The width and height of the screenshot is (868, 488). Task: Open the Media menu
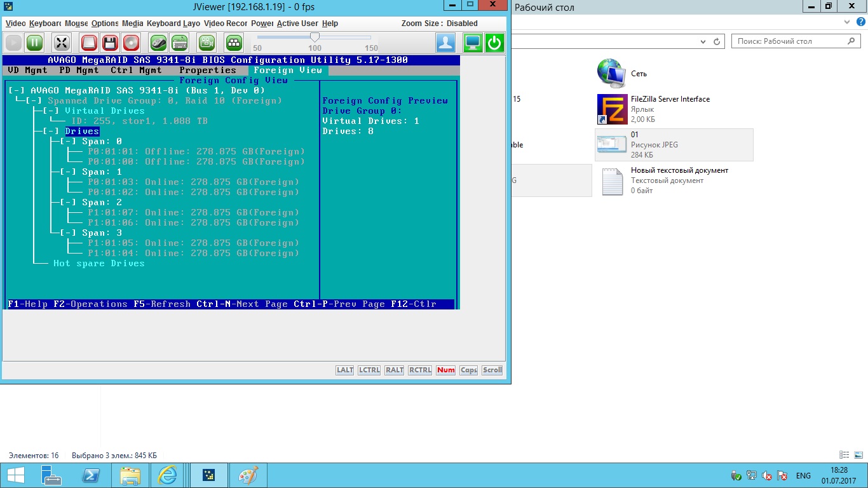click(x=132, y=24)
